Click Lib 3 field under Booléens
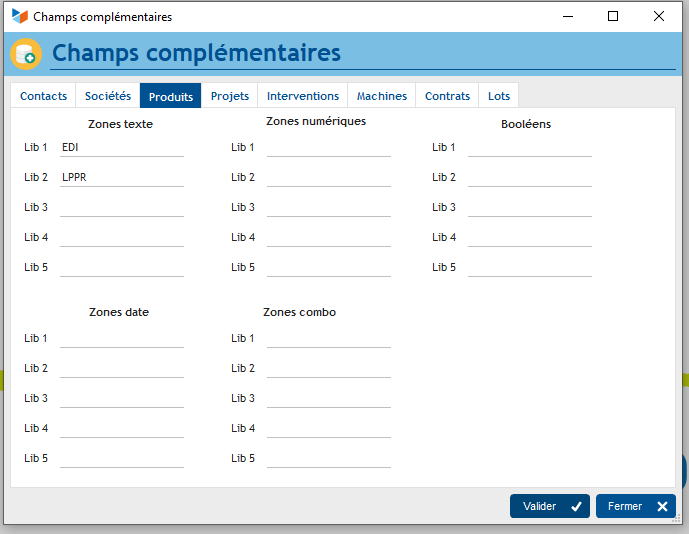This screenshot has height=534, width=689. point(529,207)
